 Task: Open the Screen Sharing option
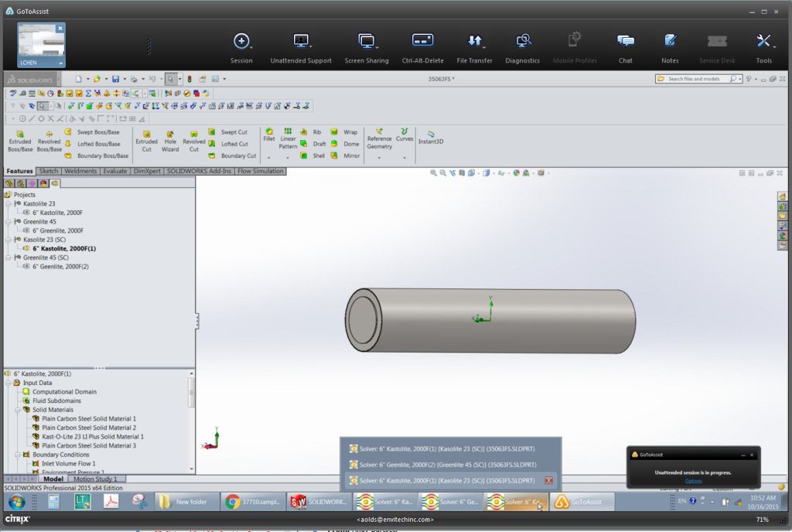pos(367,49)
